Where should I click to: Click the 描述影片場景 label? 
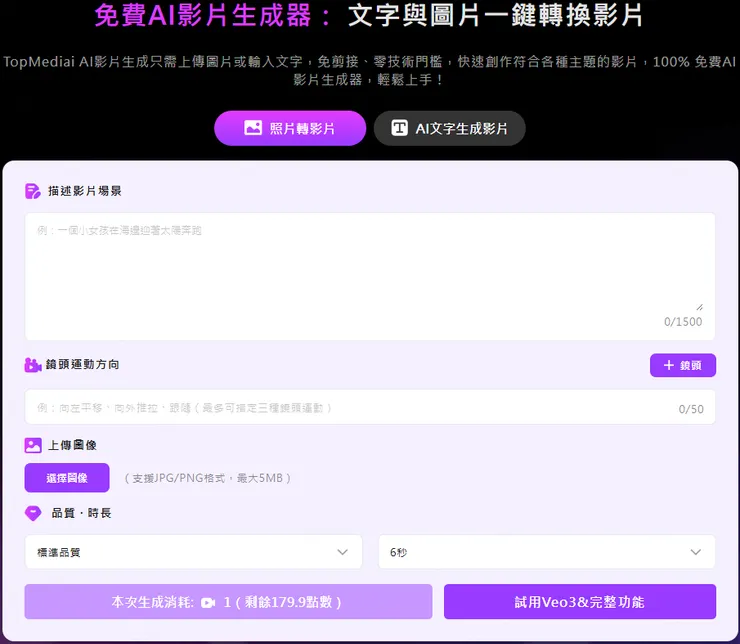[x=85, y=191]
